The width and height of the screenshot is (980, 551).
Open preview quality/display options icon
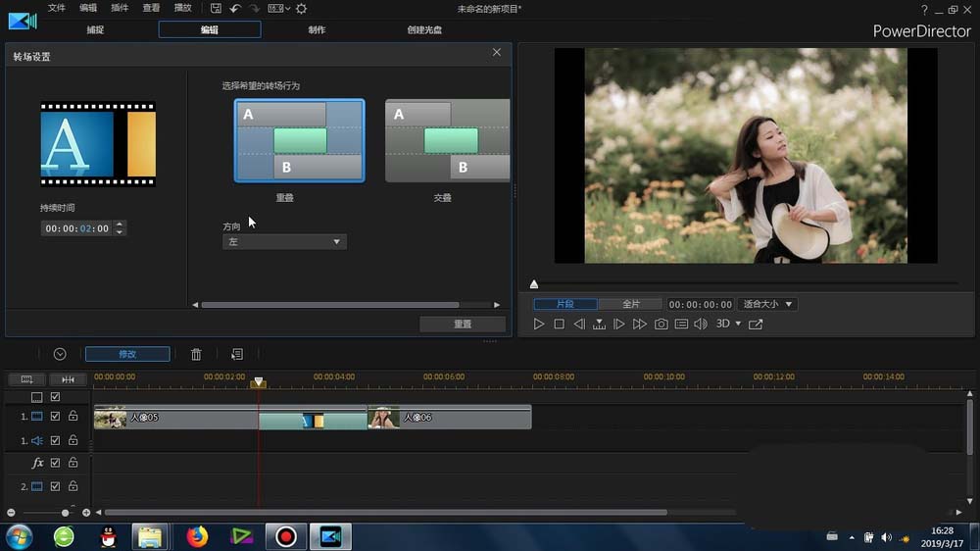pos(681,324)
